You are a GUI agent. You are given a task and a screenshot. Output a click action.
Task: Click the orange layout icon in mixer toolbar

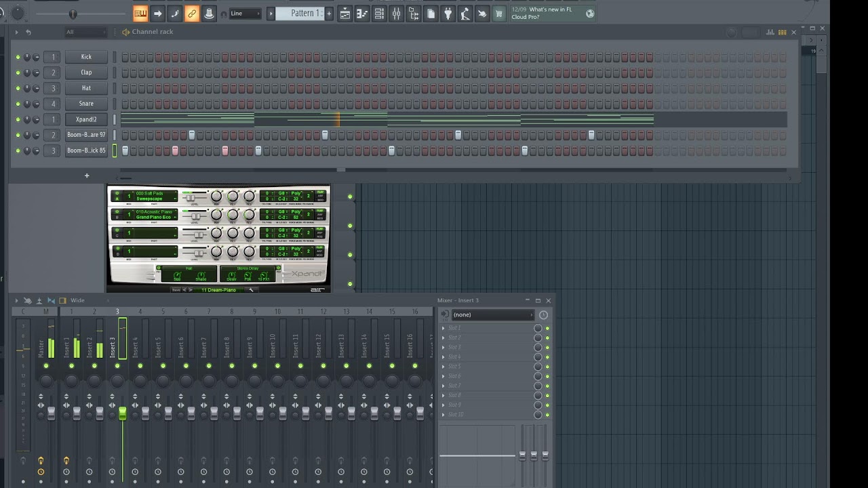(63, 300)
